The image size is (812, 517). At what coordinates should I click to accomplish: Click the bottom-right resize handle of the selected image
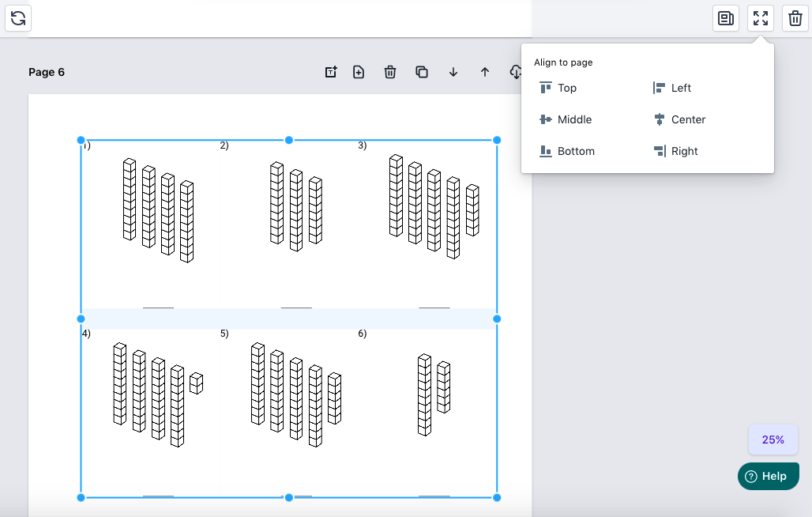[497, 497]
